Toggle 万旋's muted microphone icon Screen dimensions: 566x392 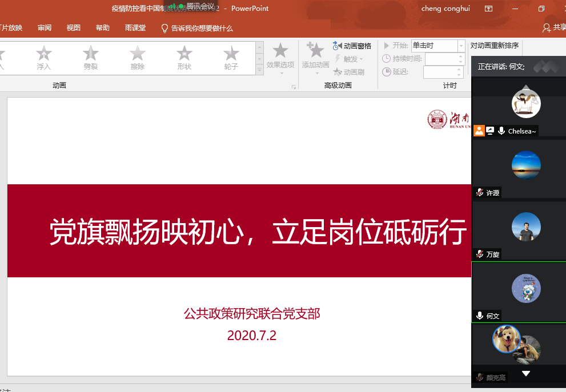pos(480,254)
